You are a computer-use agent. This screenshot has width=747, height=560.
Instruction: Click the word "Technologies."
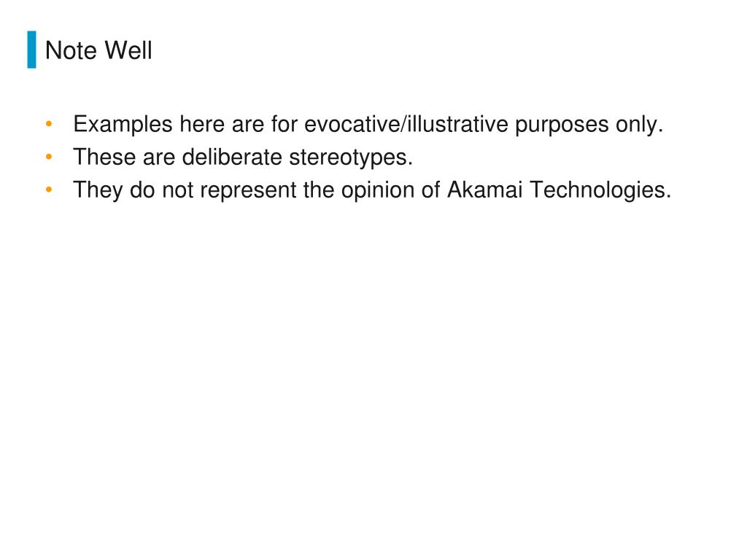point(600,190)
